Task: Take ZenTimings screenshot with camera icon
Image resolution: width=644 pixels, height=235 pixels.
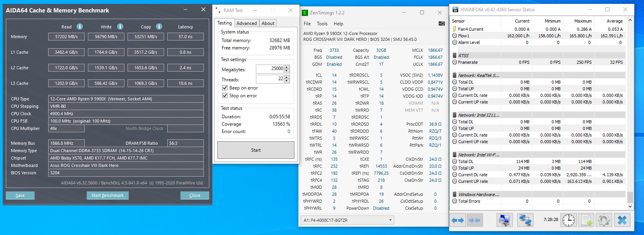Action: click(441, 23)
